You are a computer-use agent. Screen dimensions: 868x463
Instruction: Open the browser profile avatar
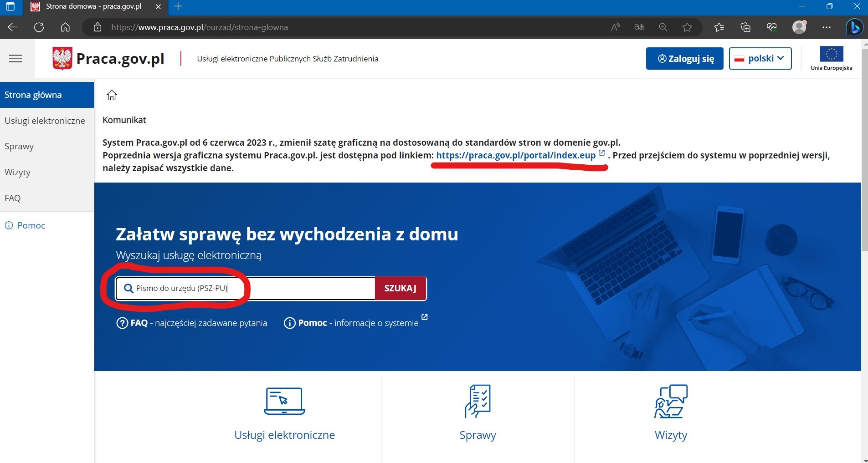coord(800,27)
